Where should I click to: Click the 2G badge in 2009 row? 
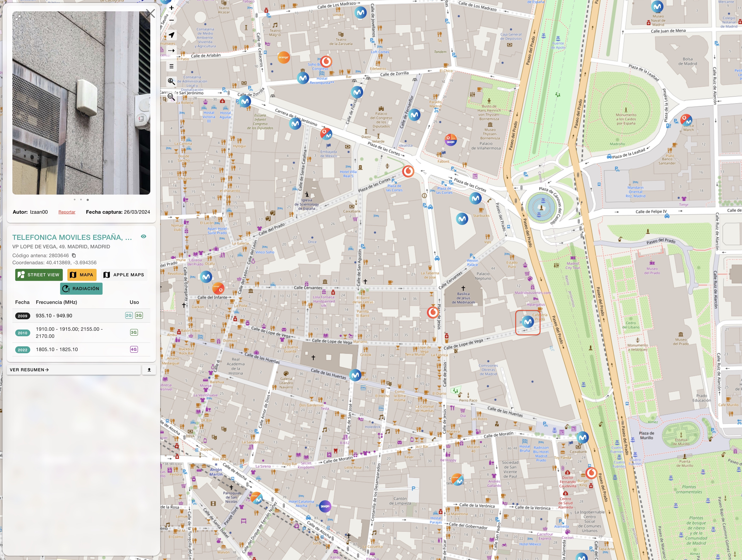pyautogui.click(x=129, y=316)
